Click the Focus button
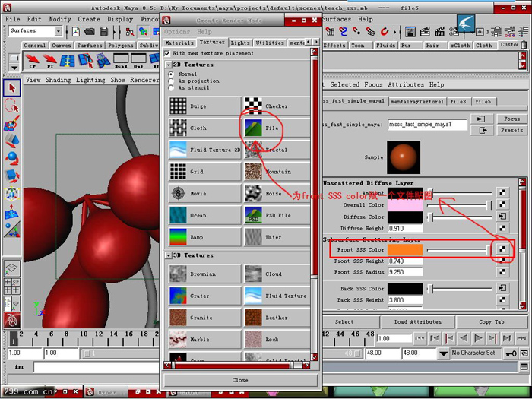The height and width of the screenshot is (399, 532). click(x=511, y=119)
